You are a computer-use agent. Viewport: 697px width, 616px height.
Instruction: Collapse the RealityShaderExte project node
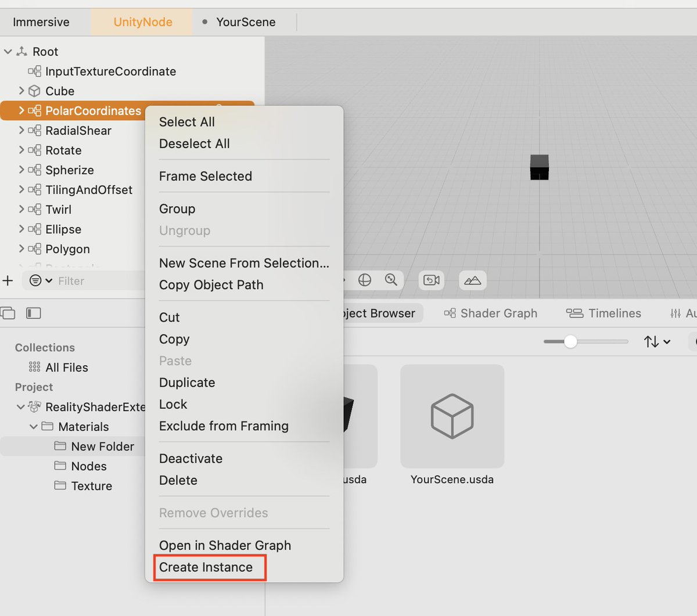pyautogui.click(x=21, y=407)
